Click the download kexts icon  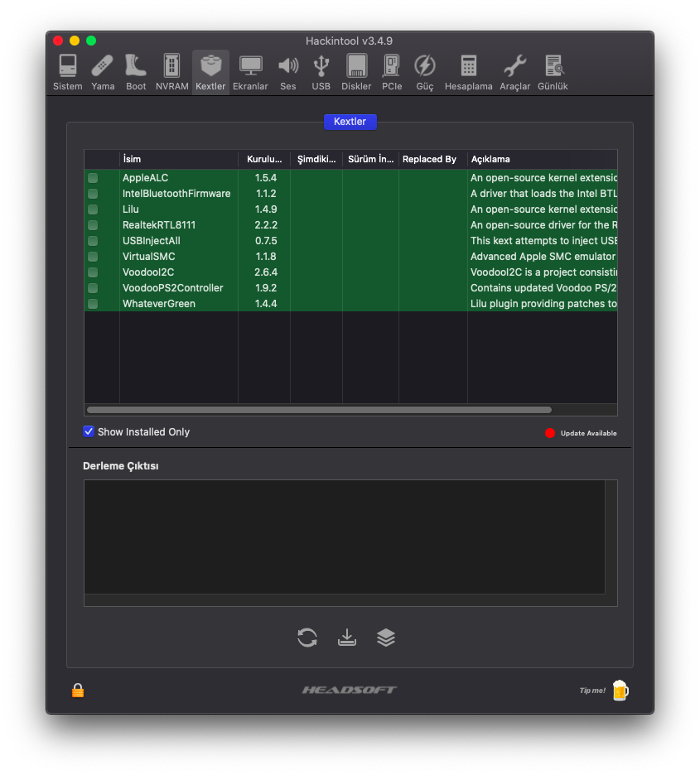347,638
